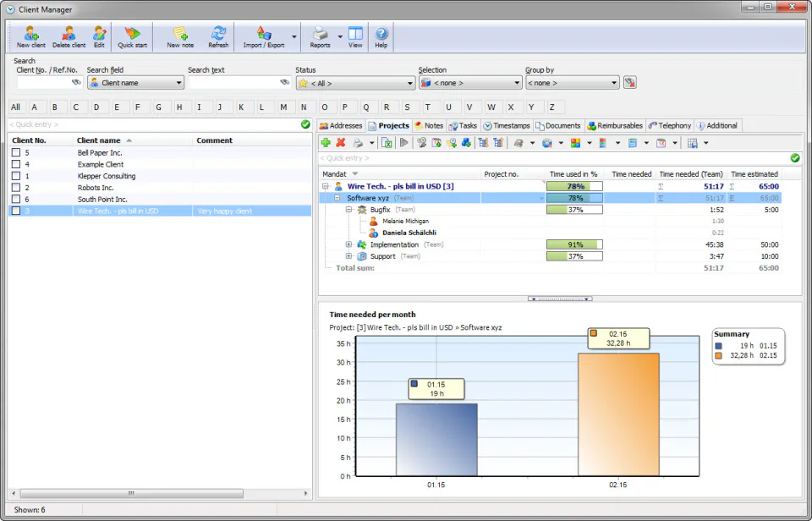Check the box for Klepper Consulting
Viewport: 812px width, 521px height.
tap(16, 176)
